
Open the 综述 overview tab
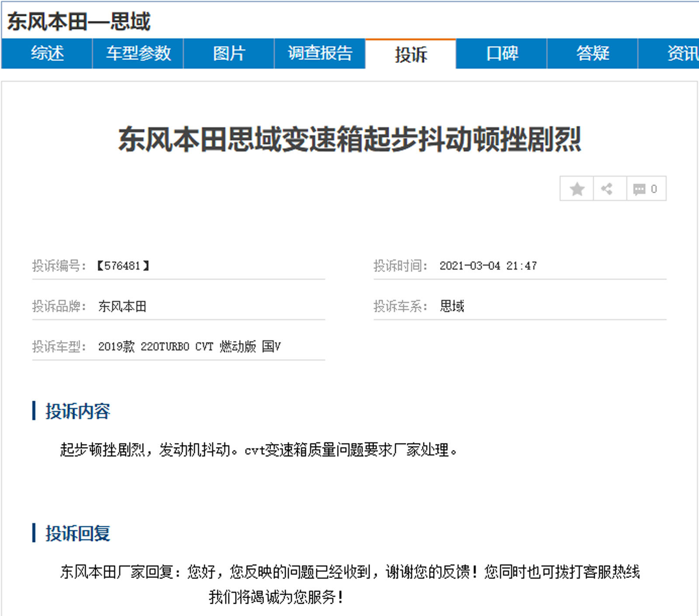tap(47, 53)
